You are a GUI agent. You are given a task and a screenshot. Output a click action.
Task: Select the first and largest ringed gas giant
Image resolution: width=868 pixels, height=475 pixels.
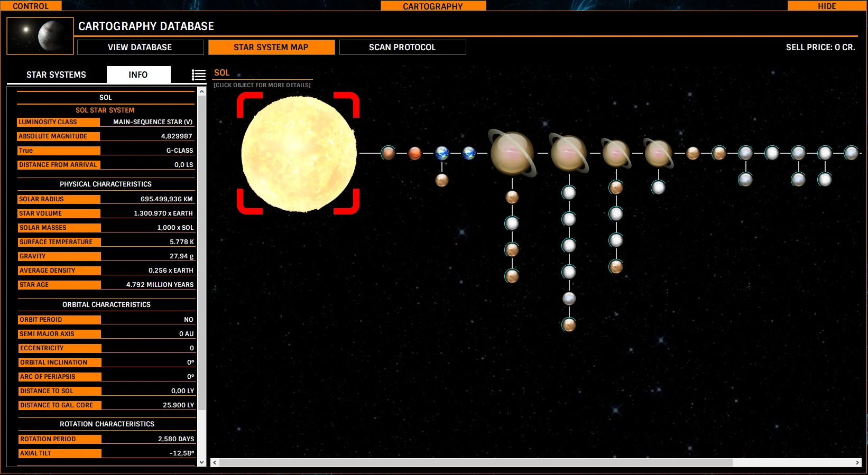(x=512, y=153)
